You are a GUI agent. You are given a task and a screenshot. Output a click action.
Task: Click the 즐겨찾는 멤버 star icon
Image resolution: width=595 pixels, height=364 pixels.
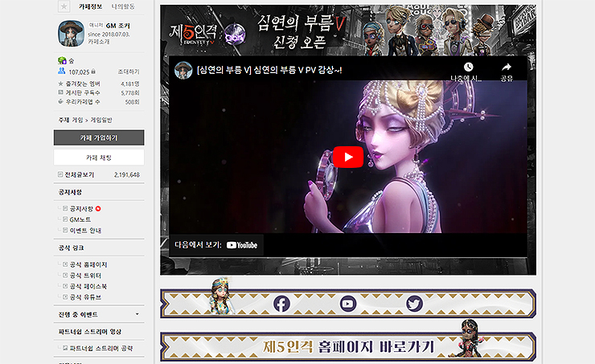pyautogui.click(x=60, y=84)
